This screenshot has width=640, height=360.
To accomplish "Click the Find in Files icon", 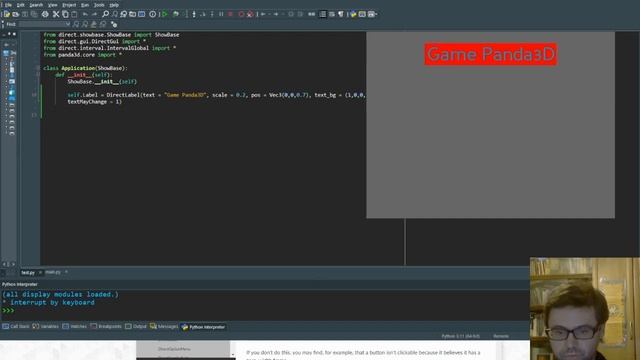I will pos(132,14).
